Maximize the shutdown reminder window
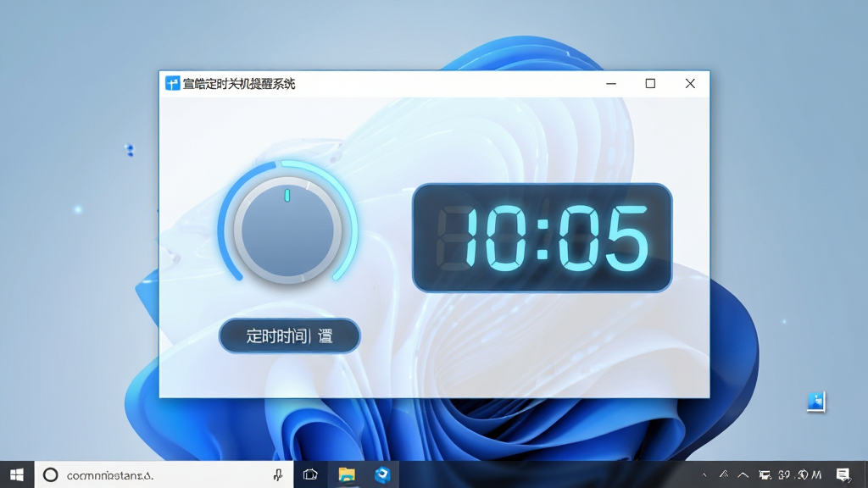 click(650, 84)
